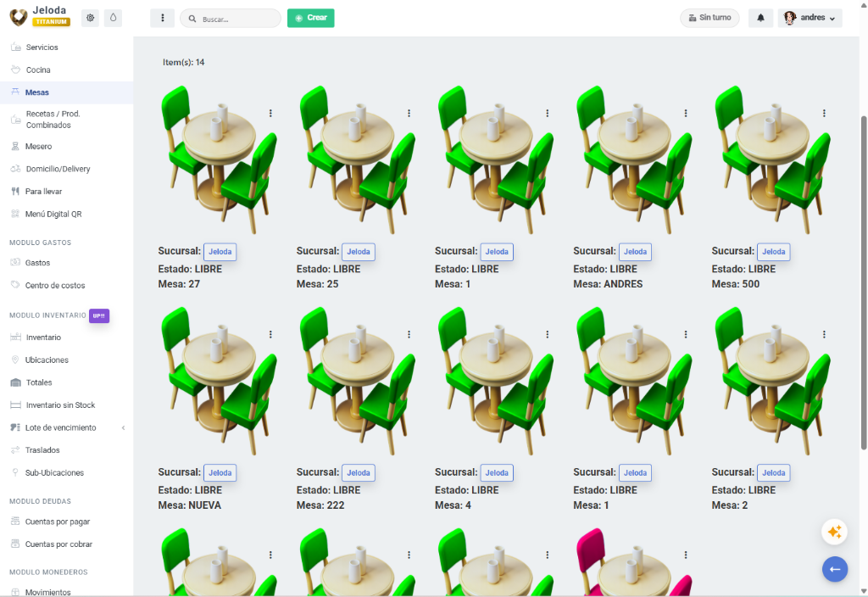Image resolution: width=868 pixels, height=597 pixels.
Task: Open the andres user dropdown
Action: coord(810,18)
